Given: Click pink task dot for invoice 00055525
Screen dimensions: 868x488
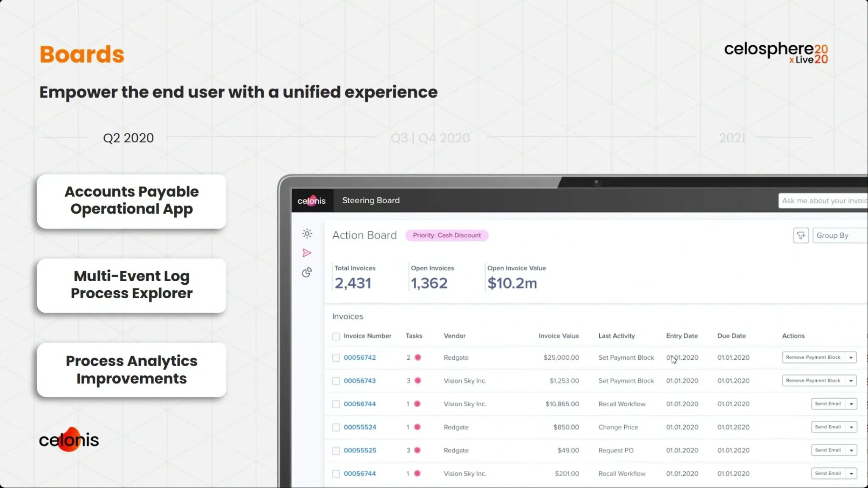Looking at the screenshot, I should [x=417, y=450].
